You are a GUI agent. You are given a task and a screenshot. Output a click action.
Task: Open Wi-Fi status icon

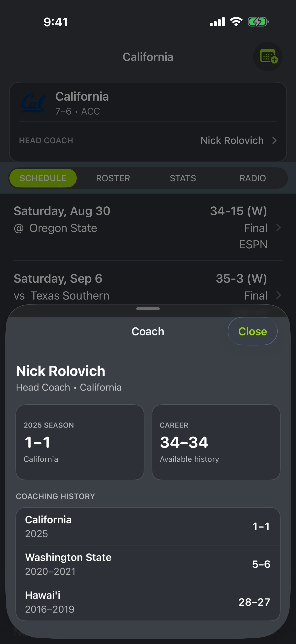(x=236, y=22)
